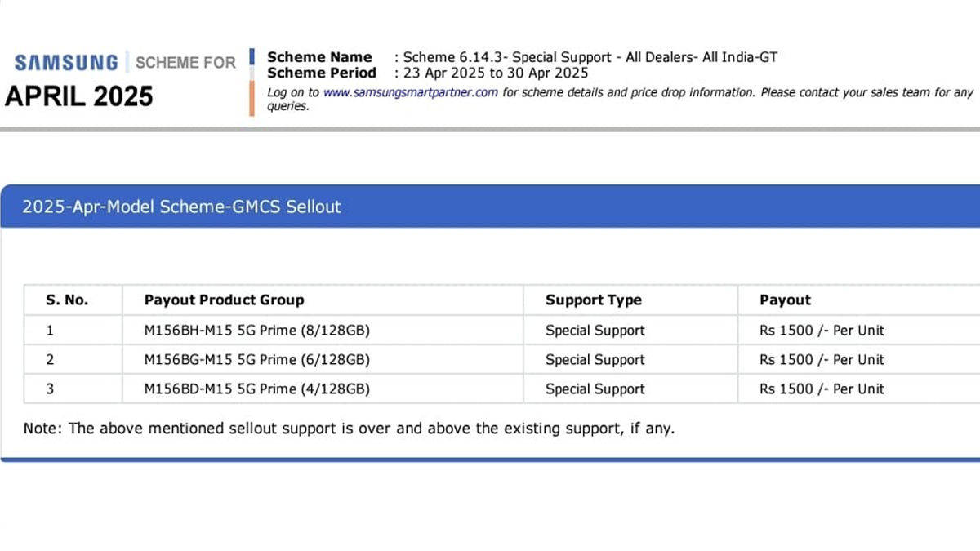Image resolution: width=980 pixels, height=551 pixels.
Task: Click the Support Type column header
Action: click(x=594, y=300)
